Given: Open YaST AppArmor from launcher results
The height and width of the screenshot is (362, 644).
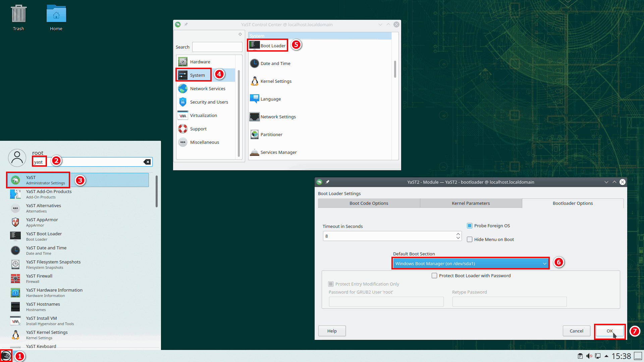Looking at the screenshot, I should (78, 222).
